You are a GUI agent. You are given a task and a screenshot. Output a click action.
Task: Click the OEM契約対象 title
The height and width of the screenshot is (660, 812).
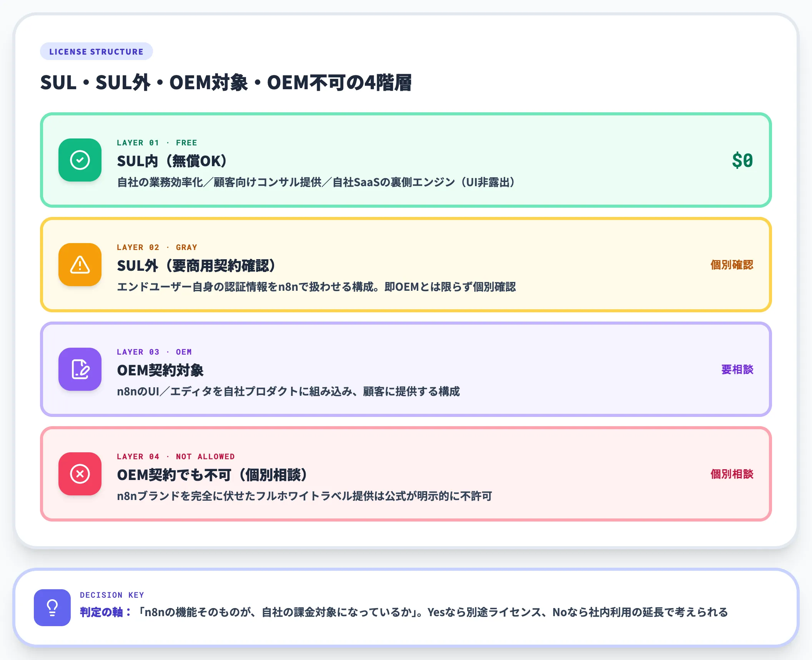160,370
